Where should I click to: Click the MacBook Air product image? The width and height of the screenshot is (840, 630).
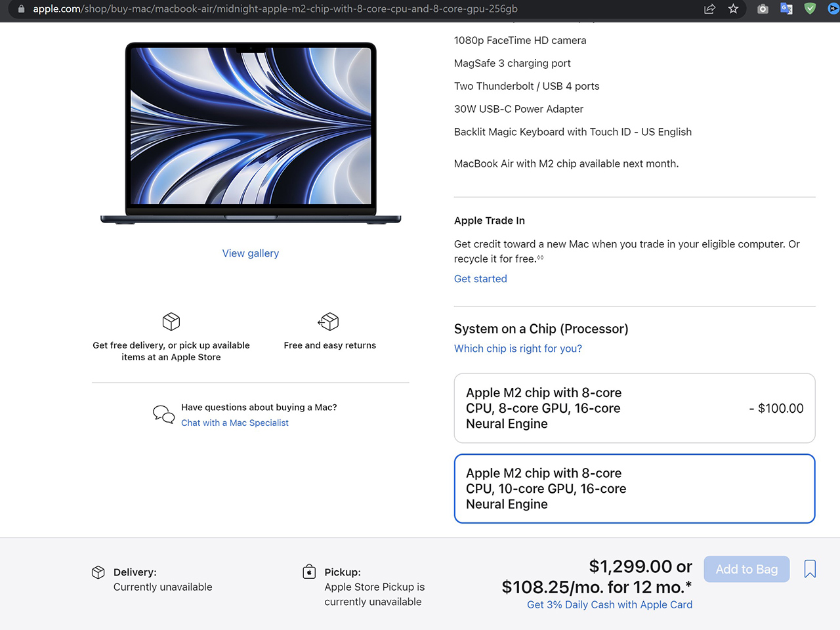coord(251,133)
